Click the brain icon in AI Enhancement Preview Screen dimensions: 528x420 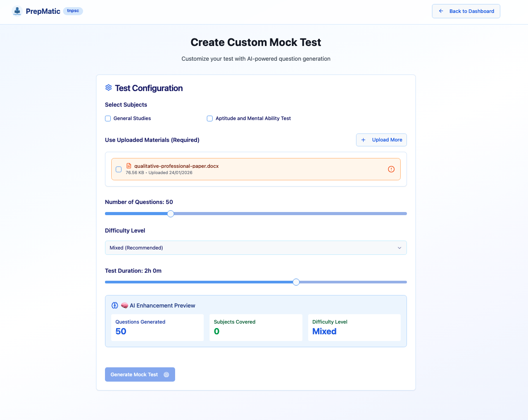click(x=124, y=305)
